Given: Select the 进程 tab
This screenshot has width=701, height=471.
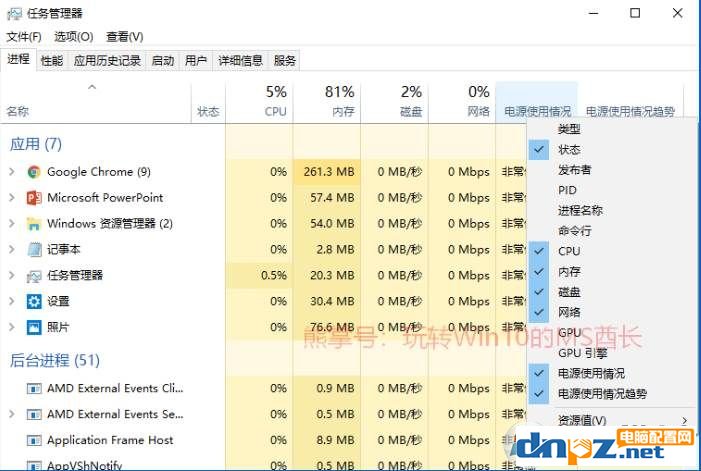Looking at the screenshot, I should click(x=18, y=59).
